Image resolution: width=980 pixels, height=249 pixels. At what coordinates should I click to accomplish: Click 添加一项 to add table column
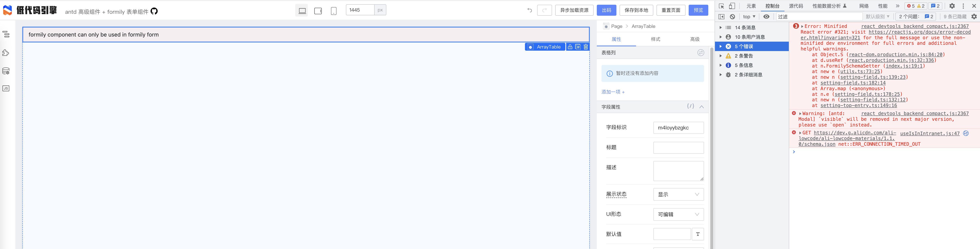612,92
